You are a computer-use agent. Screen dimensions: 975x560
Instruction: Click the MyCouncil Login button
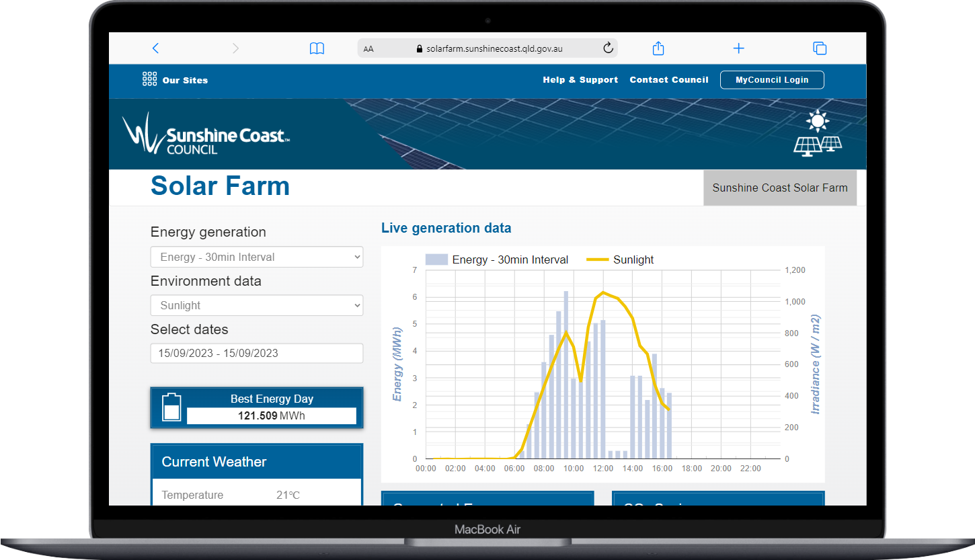[772, 79]
